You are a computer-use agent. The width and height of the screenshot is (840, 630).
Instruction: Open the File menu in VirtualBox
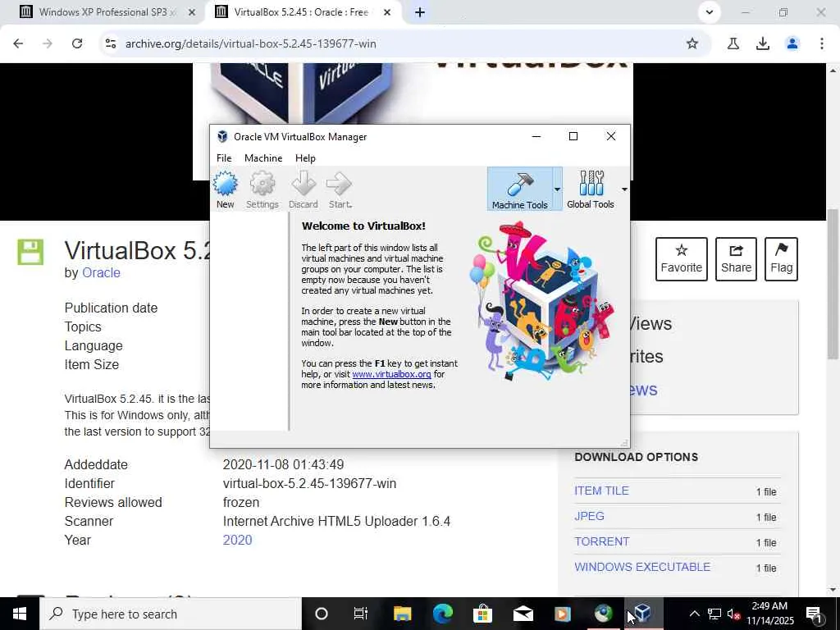coord(224,158)
